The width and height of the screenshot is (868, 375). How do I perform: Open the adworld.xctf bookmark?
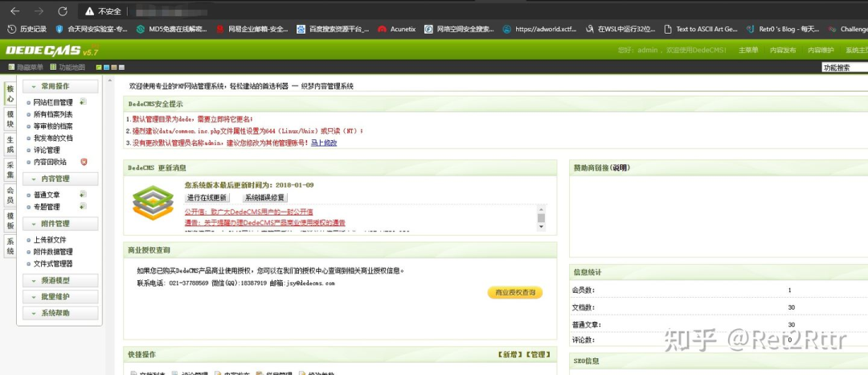click(x=539, y=29)
